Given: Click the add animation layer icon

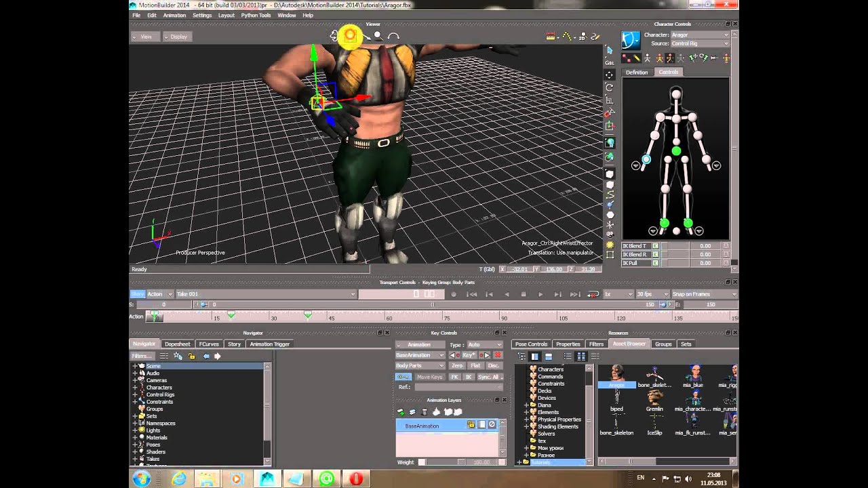Looking at the screenshot, I should (401, 412).
